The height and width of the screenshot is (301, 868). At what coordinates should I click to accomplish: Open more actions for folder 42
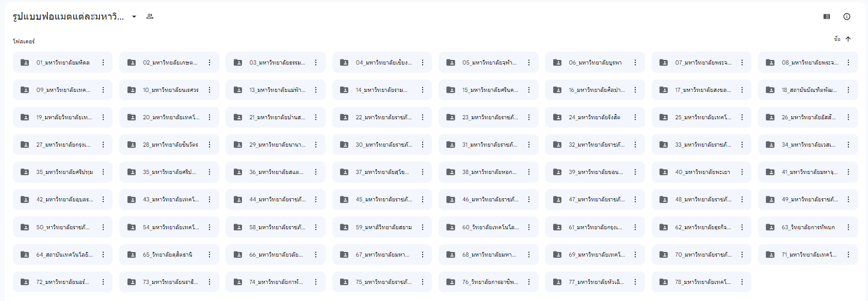[103, 199]
